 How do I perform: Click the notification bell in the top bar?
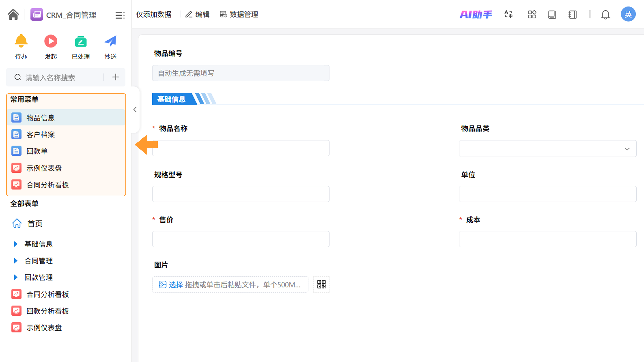point(605,14)
